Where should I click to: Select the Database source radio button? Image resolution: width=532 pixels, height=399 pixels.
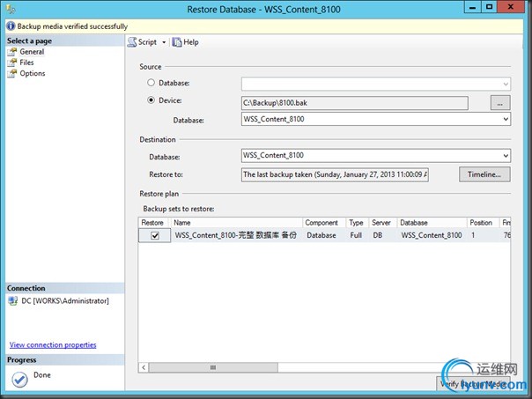pos(151,83)
